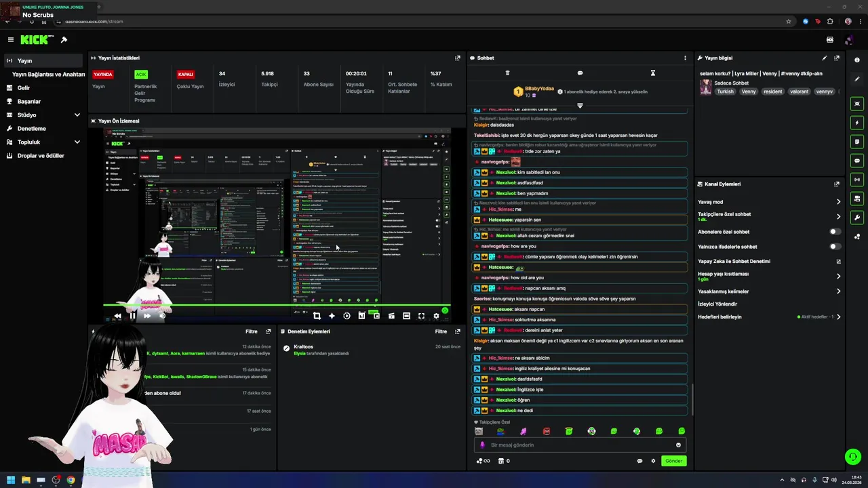Click Filtre in Denetim Eylemleri panel
The image size is (868, 488).
(x=441, y=331)
